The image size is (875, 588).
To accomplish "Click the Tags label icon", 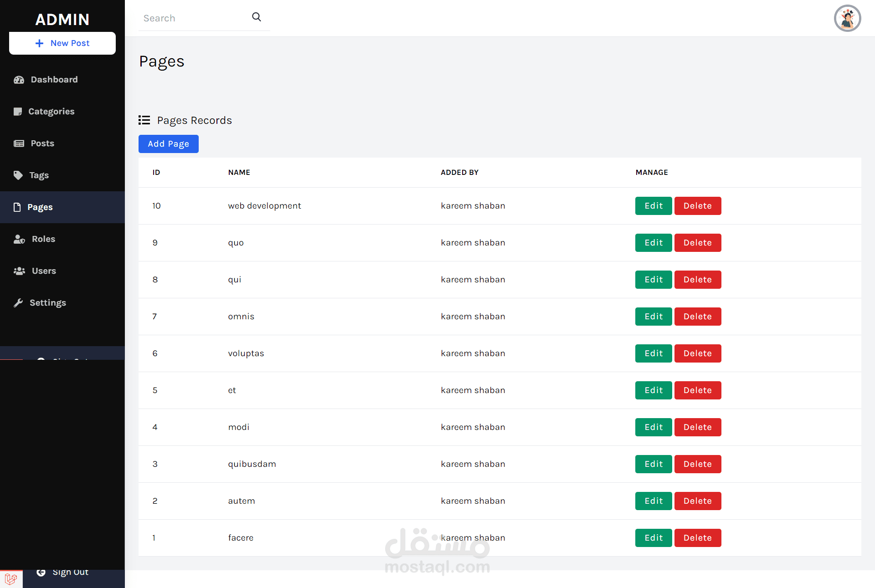I will point(18,175).
